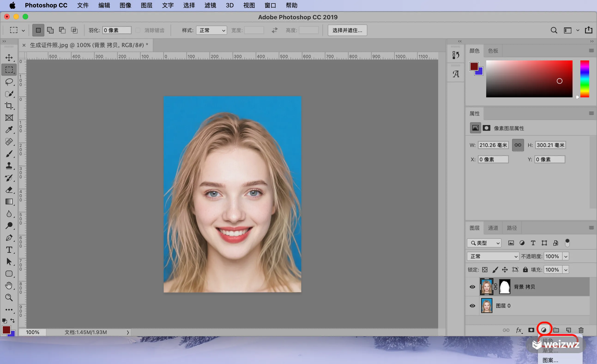This screenshot has height=364, width=597.
Task: Select the Eyedropper tool
Action: coord(9,130)
